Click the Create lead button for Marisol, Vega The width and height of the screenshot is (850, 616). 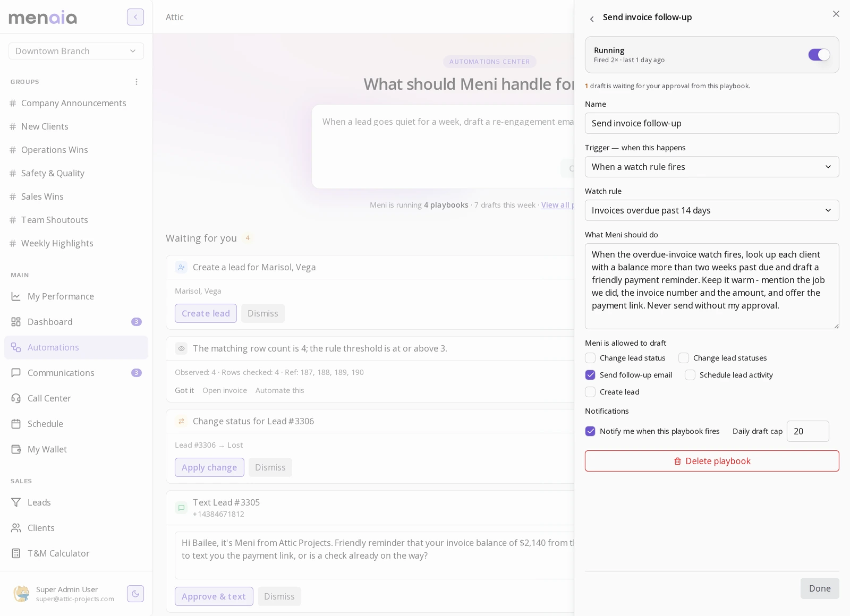[x=206, y=313]
